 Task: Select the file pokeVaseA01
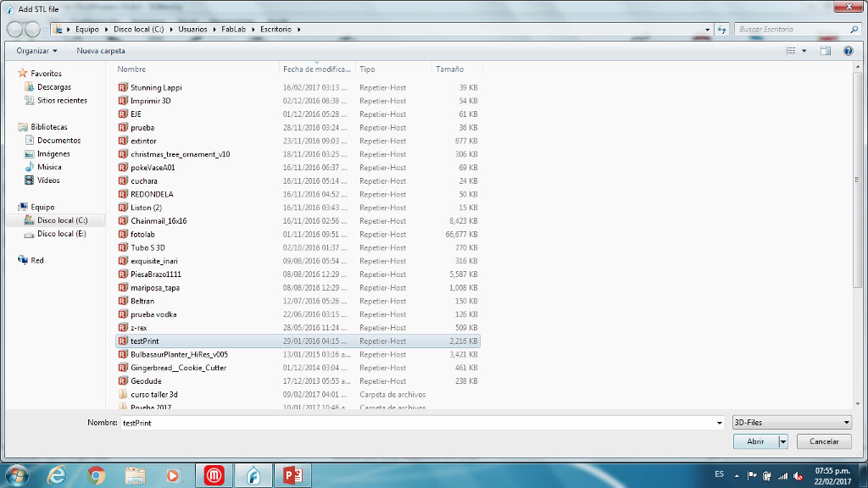pos(153,168)
